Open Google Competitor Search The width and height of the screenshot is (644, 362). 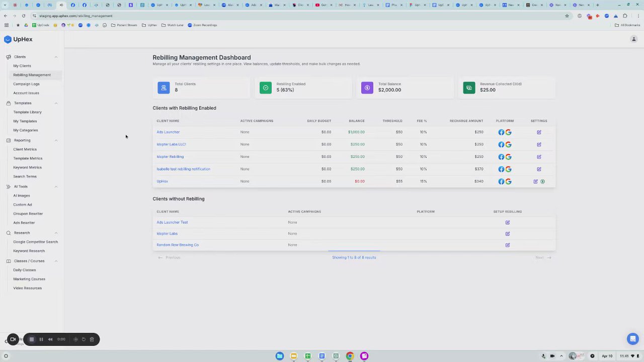35,242
